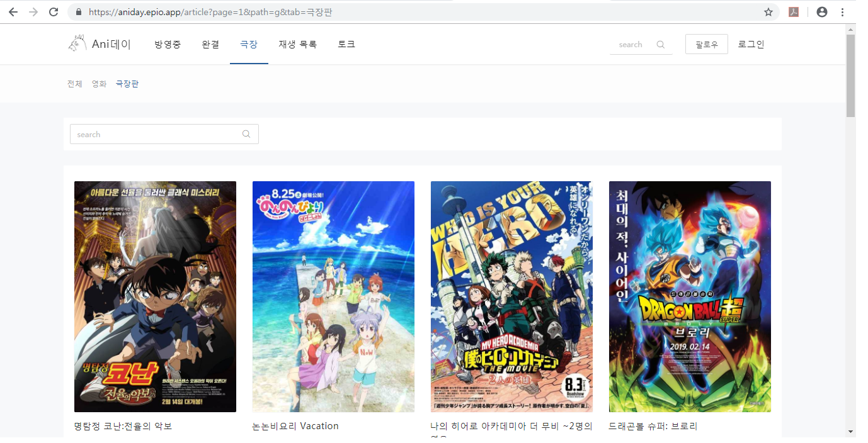Screen dimensions: 868x443
Task: Select the 극장 navigation tab
Action: pyautogui.click(x=249, y=44)
